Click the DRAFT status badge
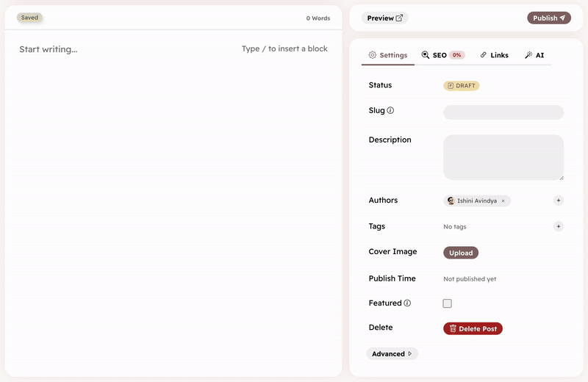This screenshot has height=382, width=588. (461, 86)
